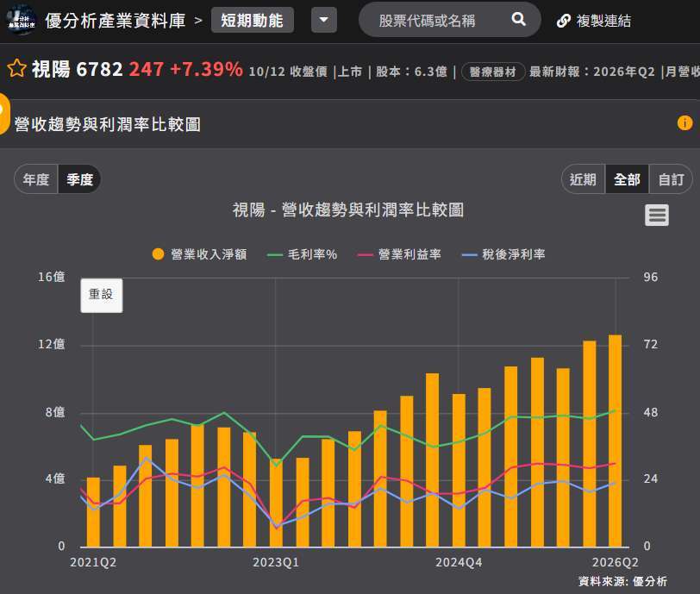Switch to 季度 view

(x=79, y=179)
